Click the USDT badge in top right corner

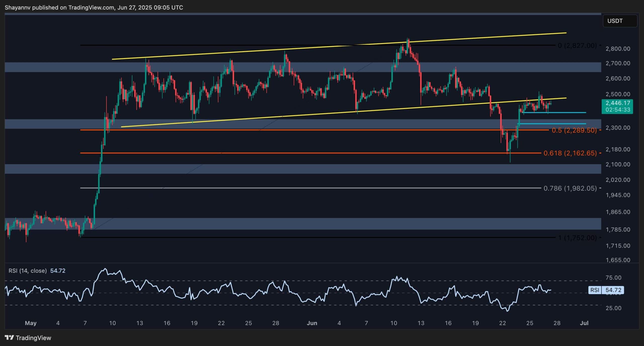[x=620, y=21]
